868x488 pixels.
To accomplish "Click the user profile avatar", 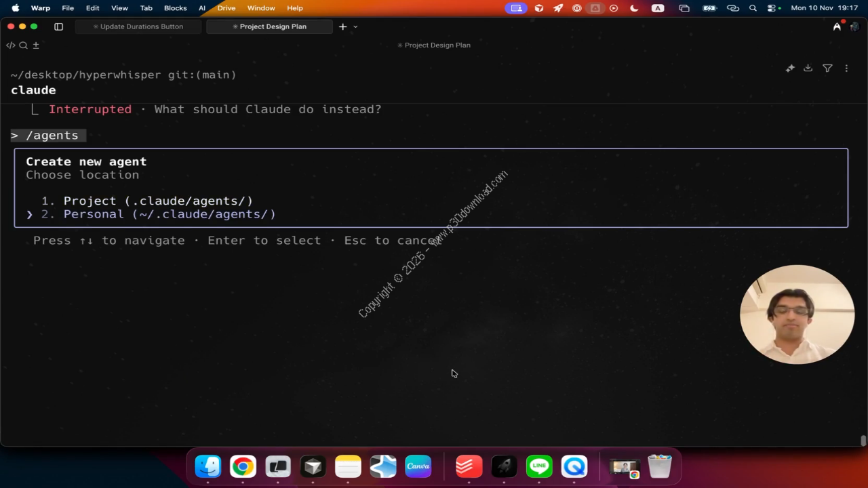I will [854, 26].
